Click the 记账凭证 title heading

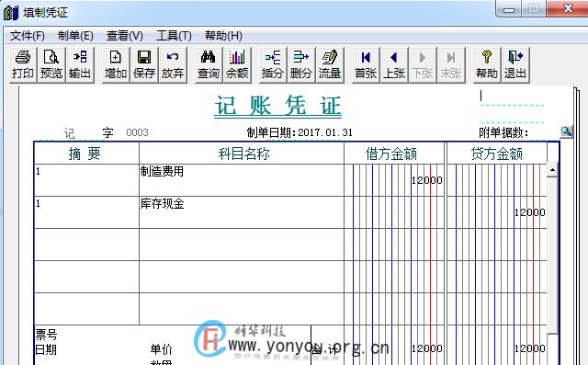pyautogui.click(x=277, y=106)
